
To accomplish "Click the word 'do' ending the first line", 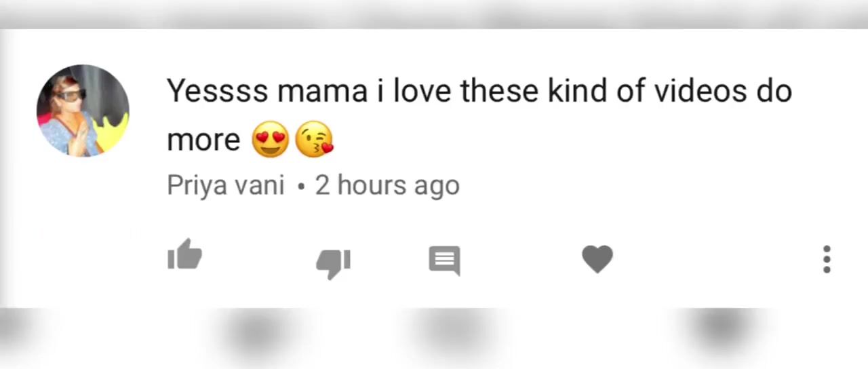I will [774, 91].
